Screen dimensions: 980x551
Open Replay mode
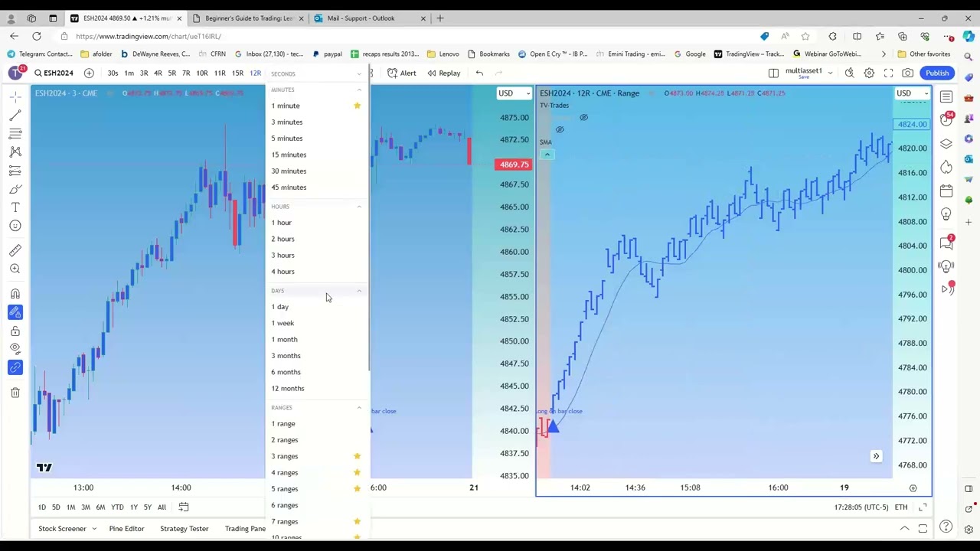tap(443, 73)
